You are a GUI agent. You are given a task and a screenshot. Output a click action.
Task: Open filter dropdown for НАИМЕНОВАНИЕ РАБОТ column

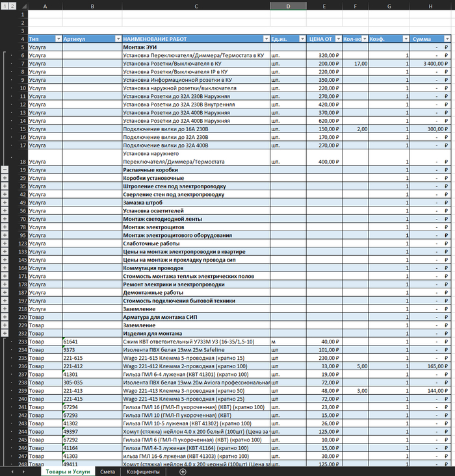point(266,39)
